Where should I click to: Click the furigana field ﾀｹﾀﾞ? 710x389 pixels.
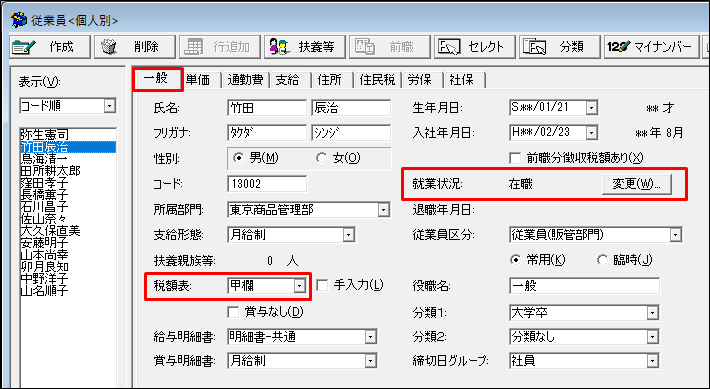[267, 133]
